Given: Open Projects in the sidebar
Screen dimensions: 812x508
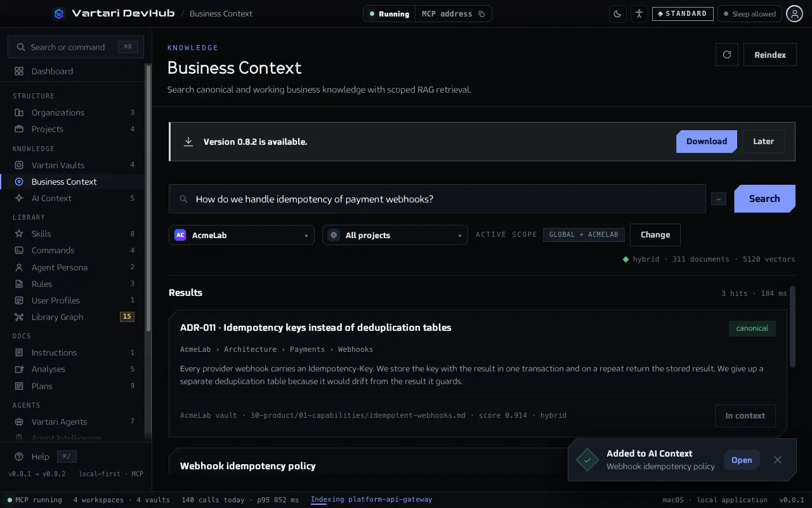Looking at the screenshot, I should coord(72,129).
